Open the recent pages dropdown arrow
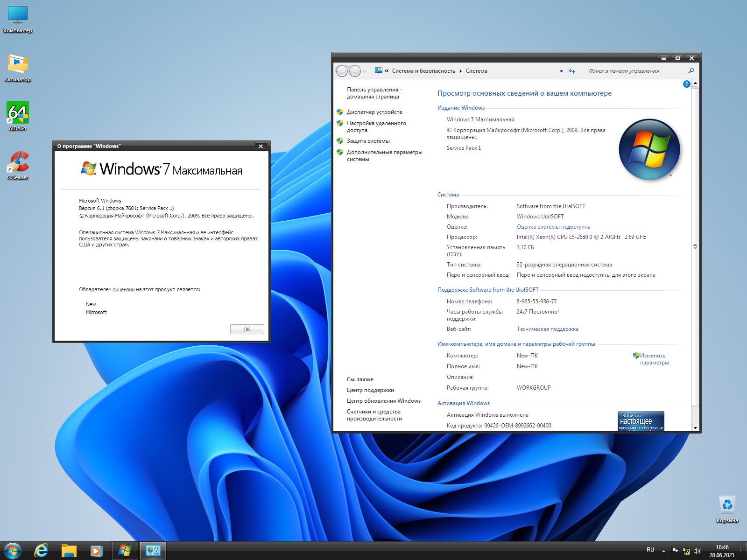The width and height of the screenshot is (747, 560). (365, 71)
